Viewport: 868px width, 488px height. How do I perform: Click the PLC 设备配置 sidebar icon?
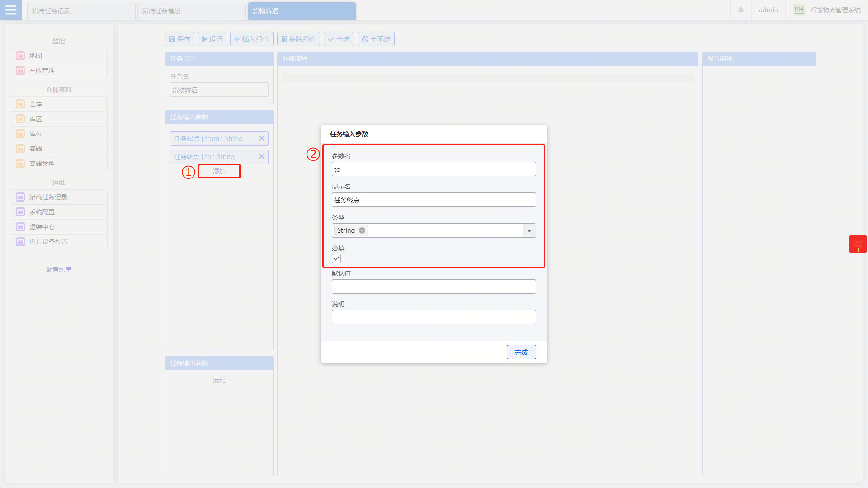(x=20, y=242)
